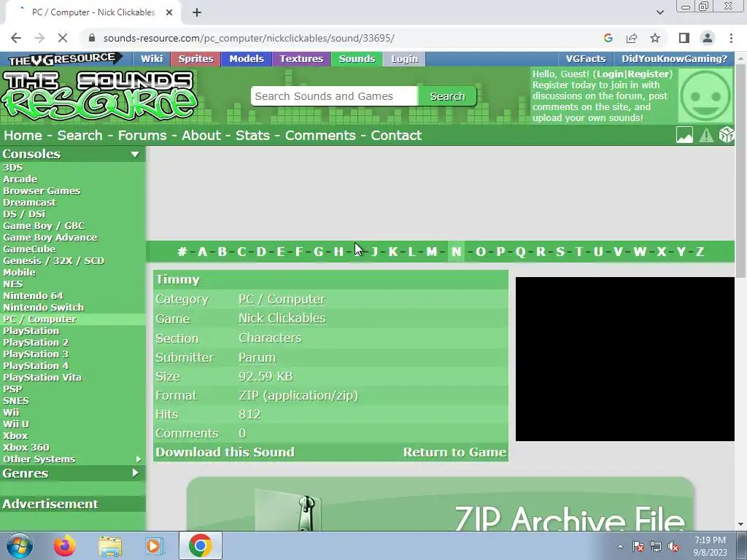This screenshot has width=747, height=560.
Task: Click the guest smiley avatar
Action: pyautogui.click(x=705, y=96)
